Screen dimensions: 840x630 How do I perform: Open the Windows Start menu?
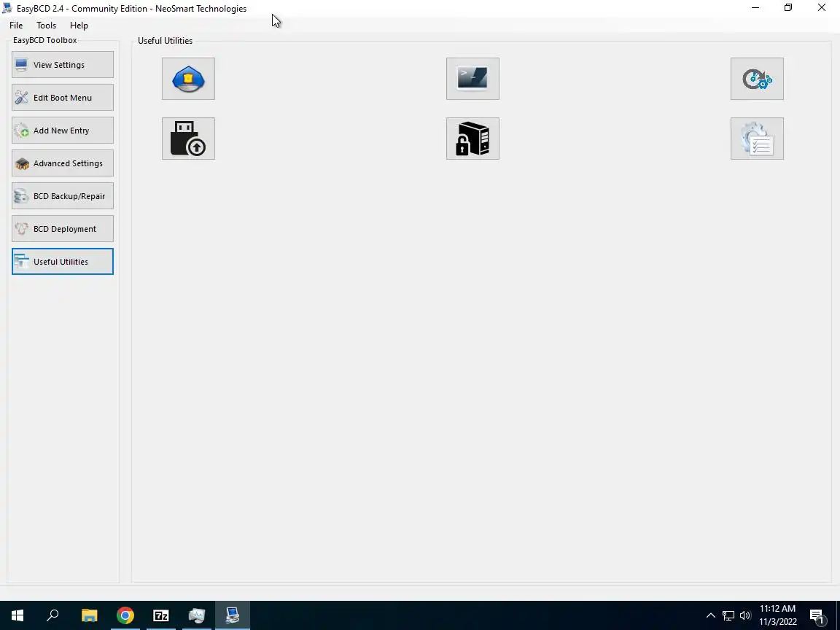17,615
